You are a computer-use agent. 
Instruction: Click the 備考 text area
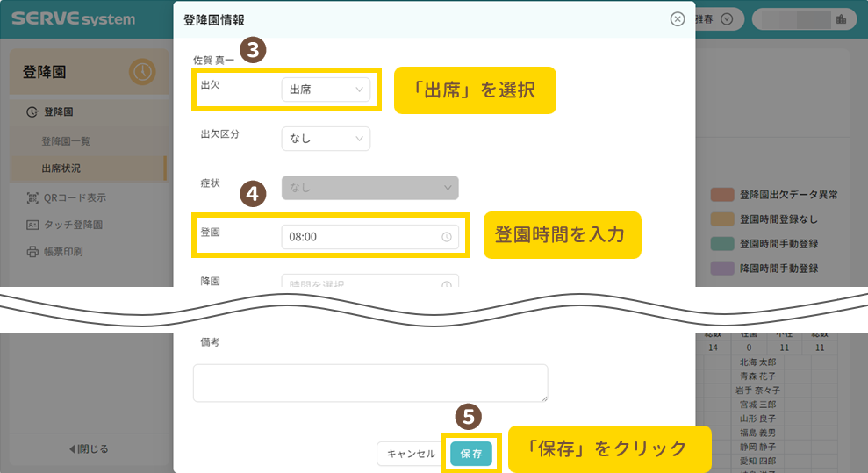[370, 383]
